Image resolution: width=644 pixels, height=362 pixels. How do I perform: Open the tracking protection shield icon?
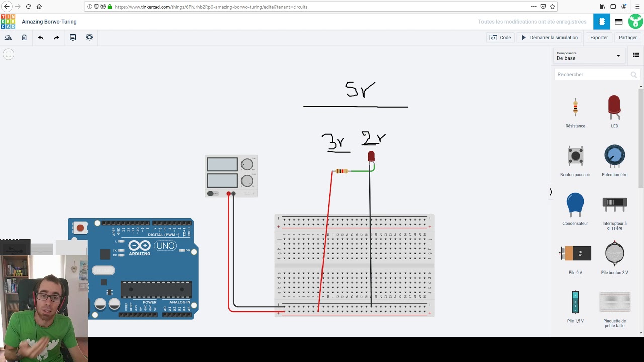[96, 7]
